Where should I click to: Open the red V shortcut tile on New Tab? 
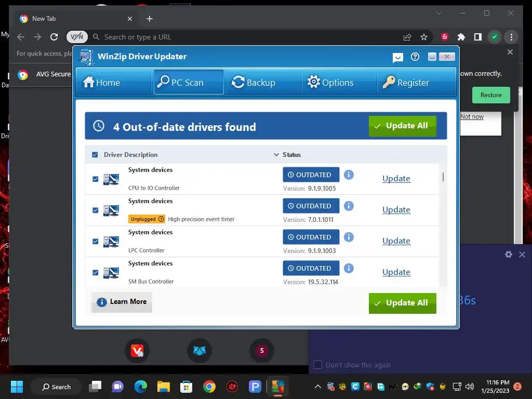[137, 351]
